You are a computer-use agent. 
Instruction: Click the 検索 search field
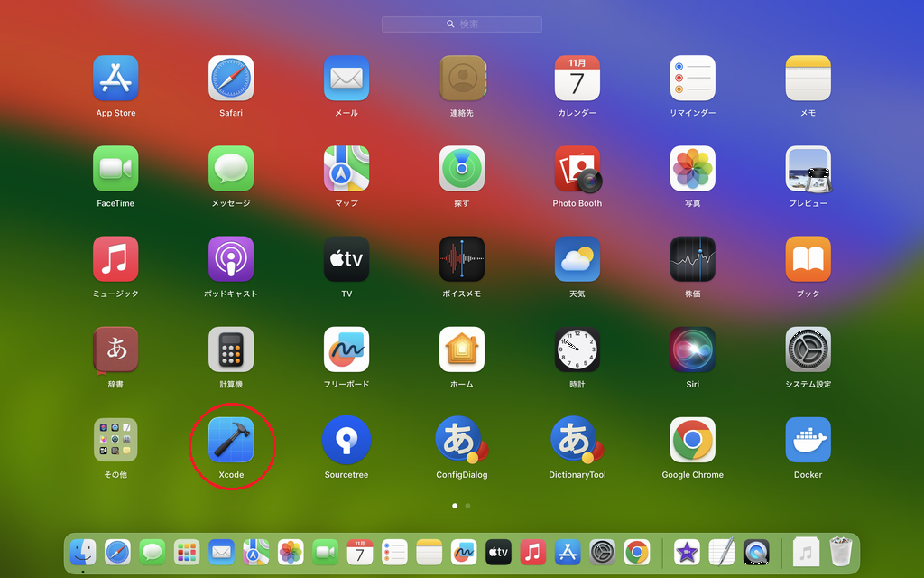click(x=462, y=24)
